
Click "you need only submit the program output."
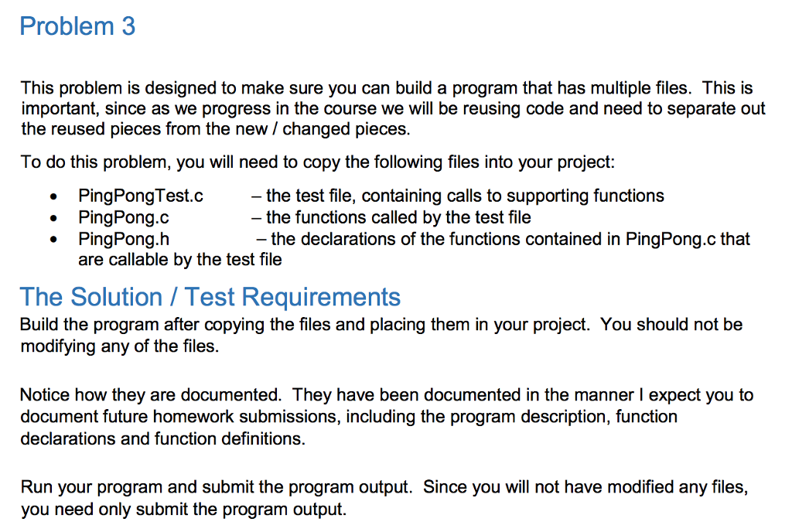183,510
